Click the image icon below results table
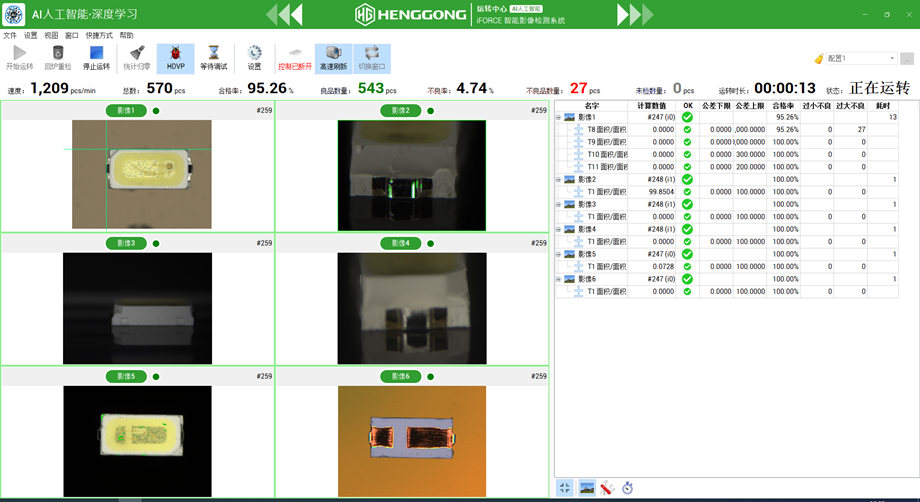920x502 pixels. click(587, 487)
